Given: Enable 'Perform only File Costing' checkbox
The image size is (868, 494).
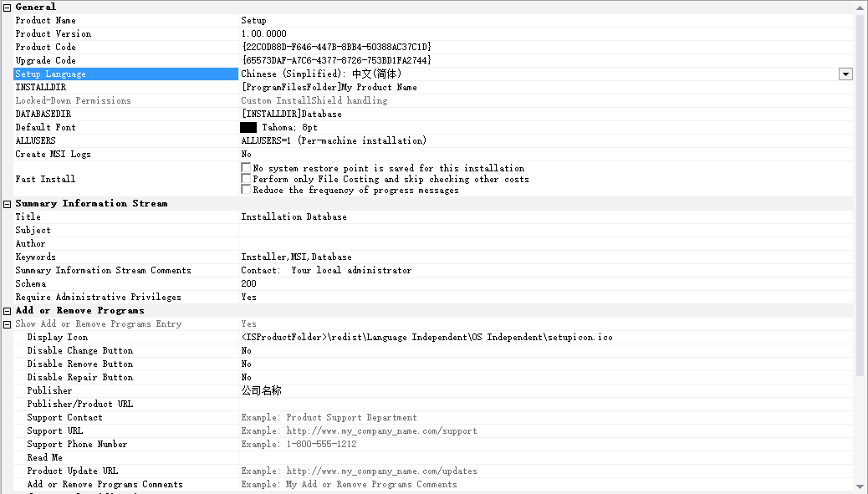Looking at the screenshot, I should click(246, 178).
